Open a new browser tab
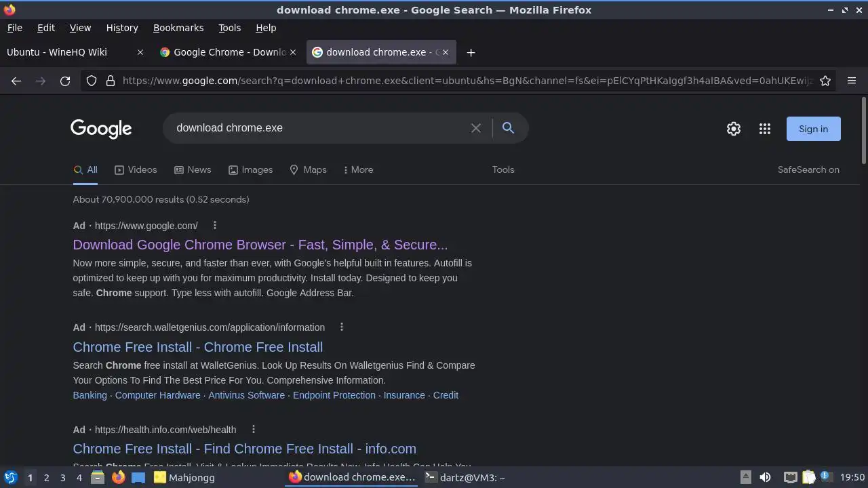This screenshot has height=488, width=868. pyautogui.click(x=471, y=52)
